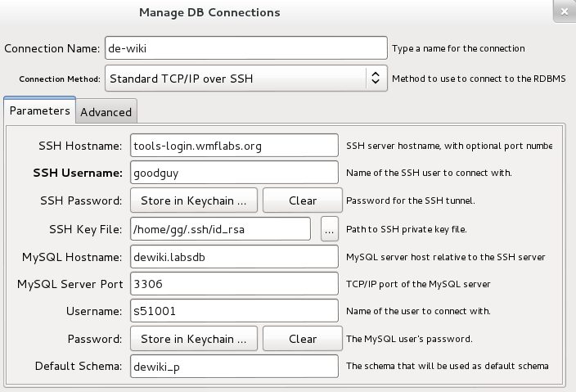Select the Parameters tab

tap(39, 110)
